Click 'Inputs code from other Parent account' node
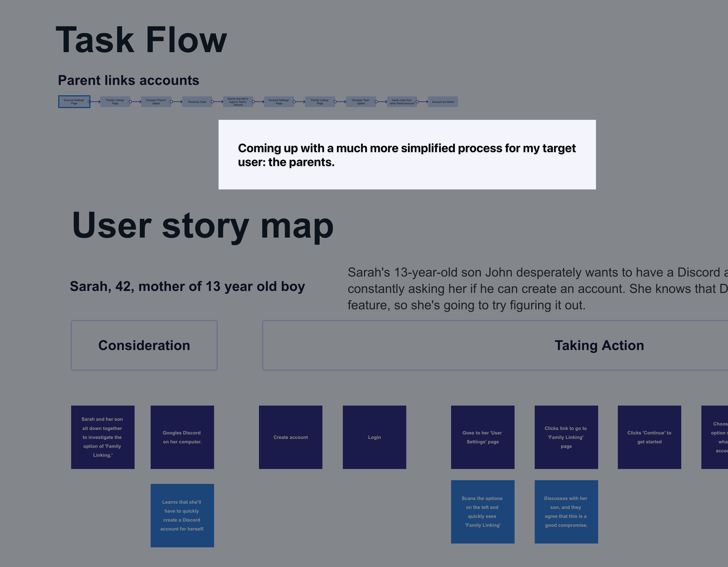This screenshot has height=567, width=728. [x=402, y=102]
